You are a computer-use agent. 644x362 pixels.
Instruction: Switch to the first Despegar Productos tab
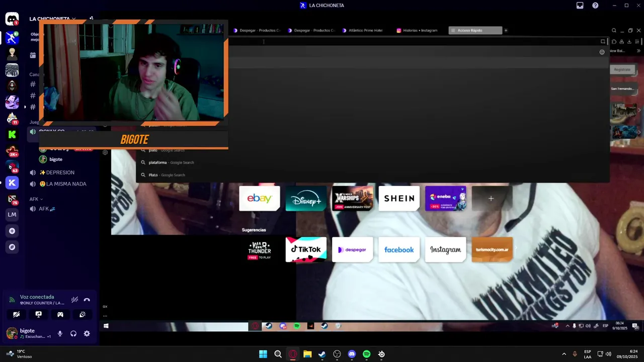257,30
